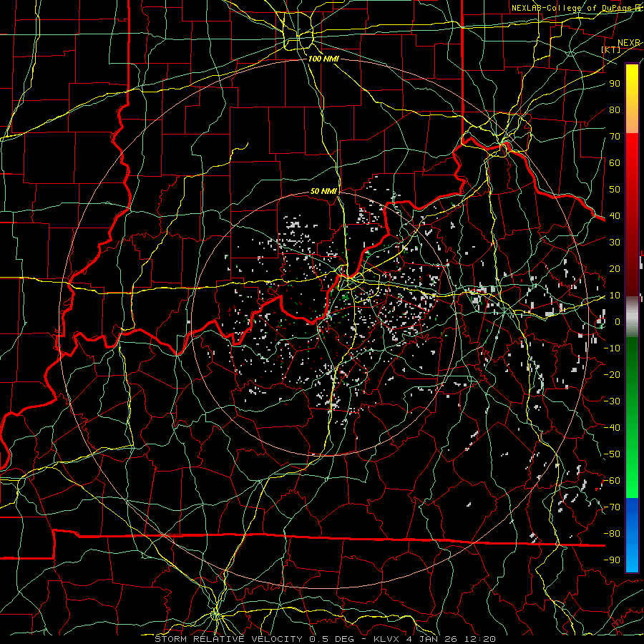Pick the orange segment of the color bar
Screen dimensions: 644x644
632,120
